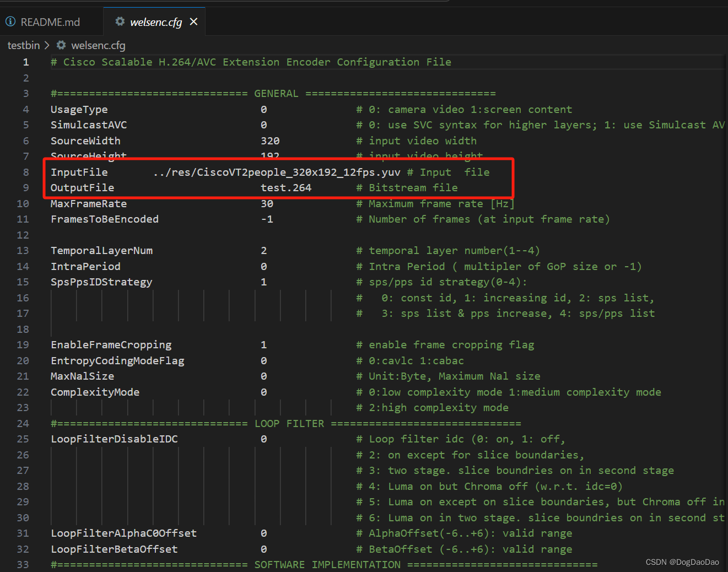Click the LoopFilterBetaOffset key
This screenshot has height=572, width=728.
point(115,549)
